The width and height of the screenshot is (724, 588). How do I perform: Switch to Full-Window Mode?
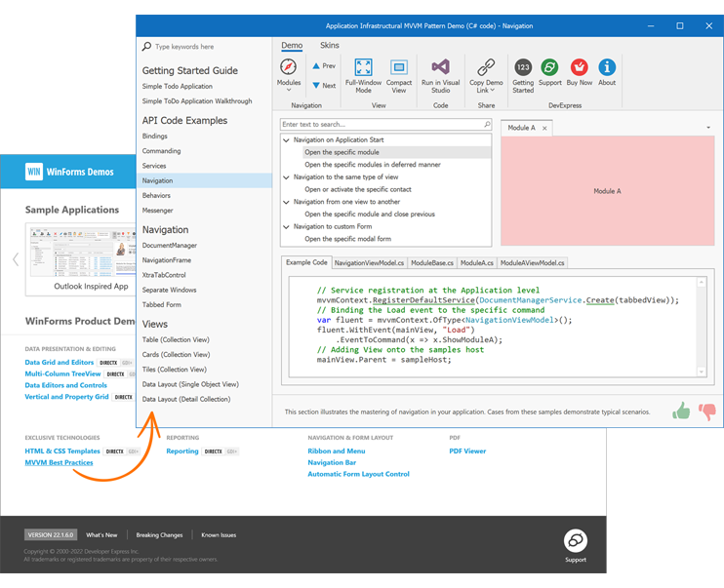363,67
